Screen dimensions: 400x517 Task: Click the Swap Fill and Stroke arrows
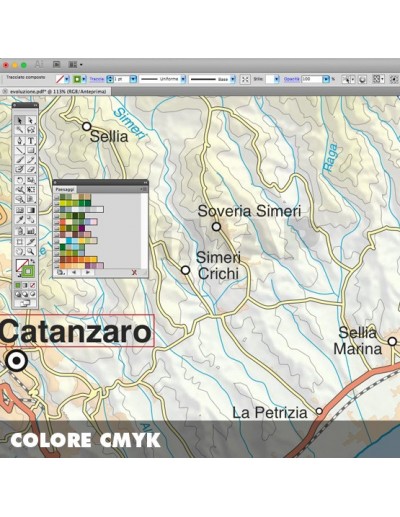coord(33,261)
